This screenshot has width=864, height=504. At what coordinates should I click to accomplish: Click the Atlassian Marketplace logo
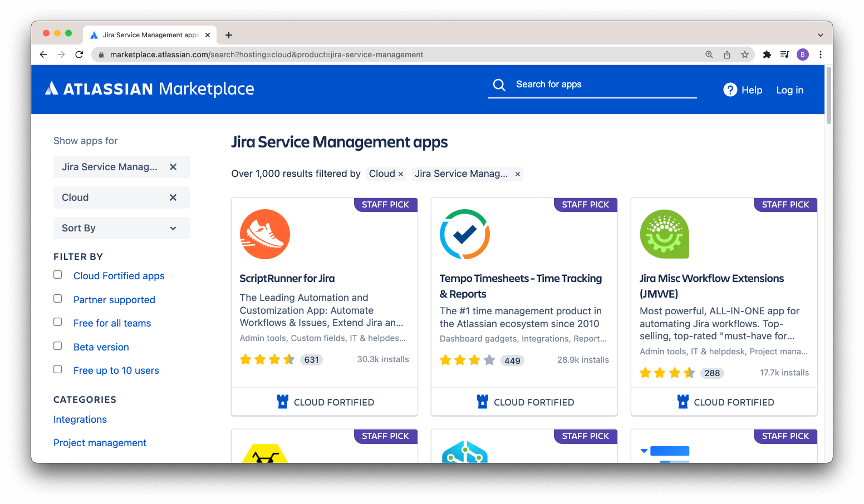coord(149,88)
